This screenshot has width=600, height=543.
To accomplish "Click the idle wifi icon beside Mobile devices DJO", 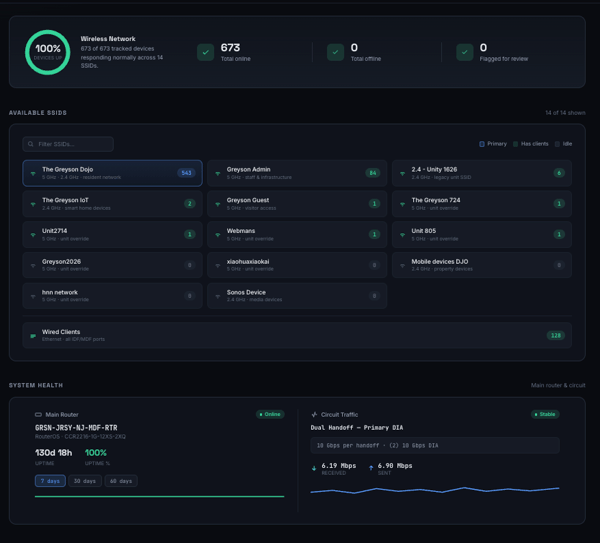I will pos(403,266).
